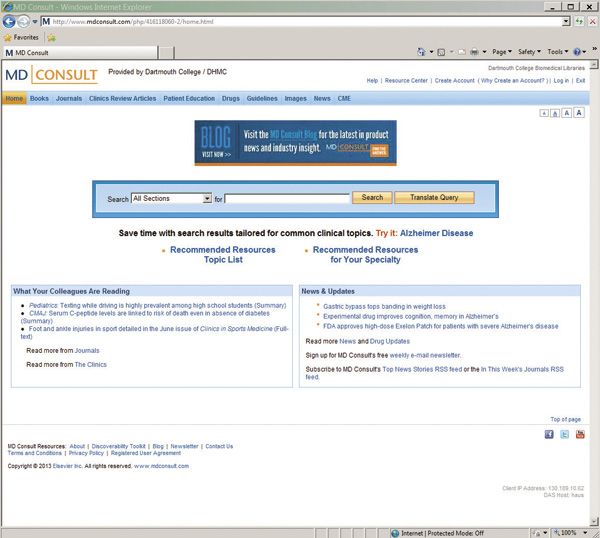Go to the Home navigation tab

(x=14, y=98)
